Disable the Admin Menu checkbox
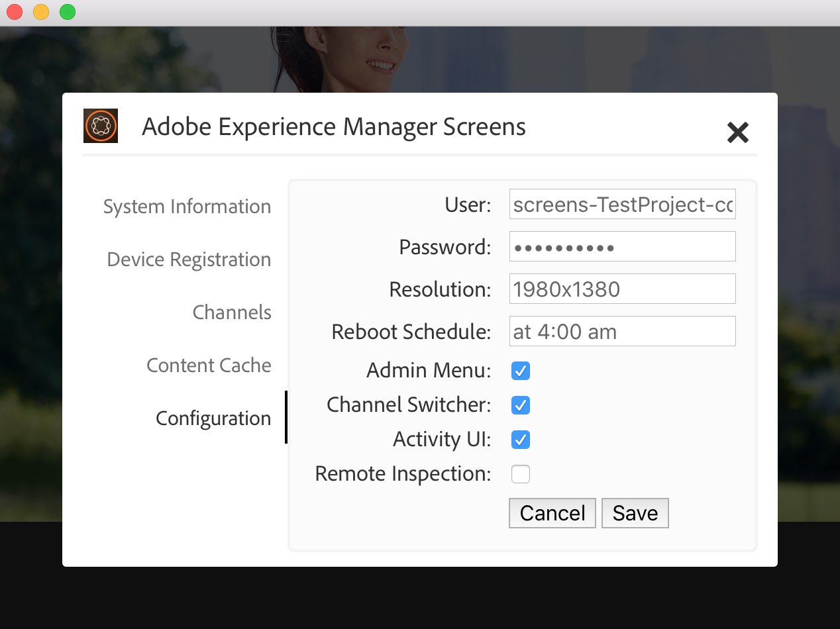This screenshot has width=840, height=629. [521, 371]
